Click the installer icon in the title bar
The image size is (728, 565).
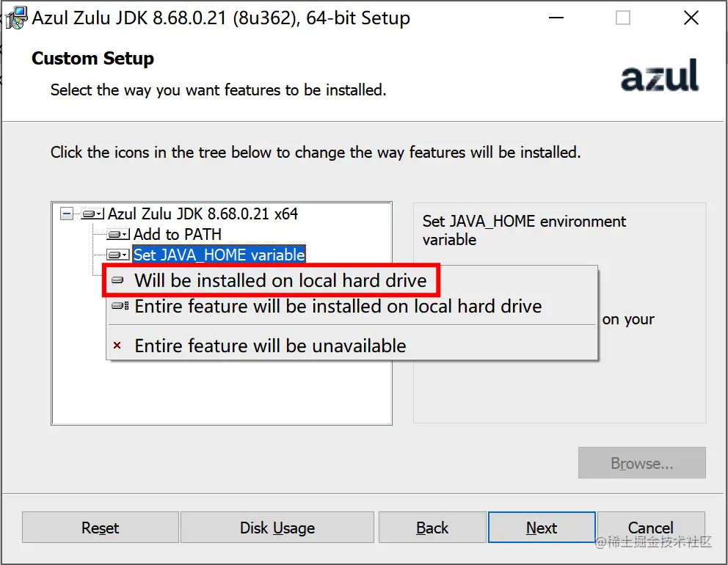click(15, 17)
